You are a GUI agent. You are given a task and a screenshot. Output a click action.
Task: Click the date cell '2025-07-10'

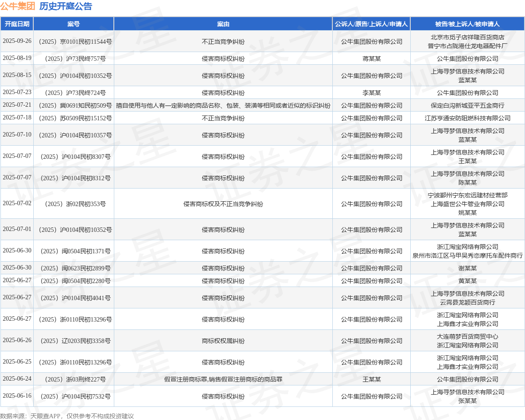[x=17, y=135]
